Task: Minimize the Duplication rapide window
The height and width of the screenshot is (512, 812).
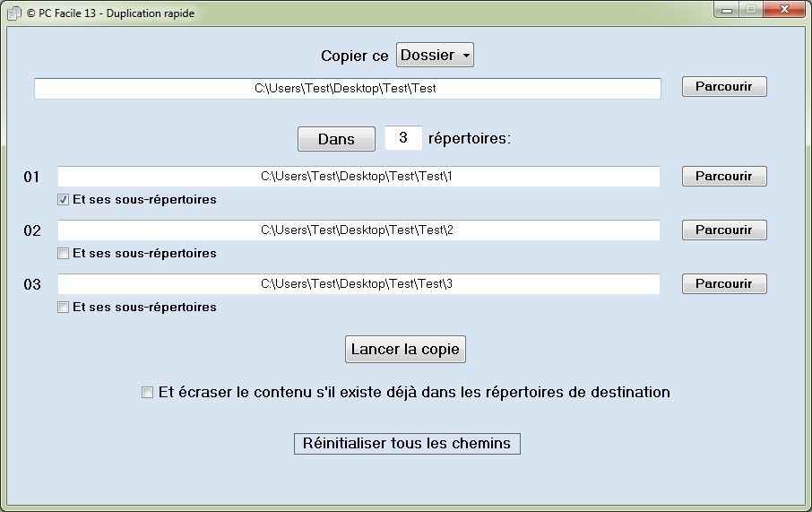Action: (x=727, y=10)
